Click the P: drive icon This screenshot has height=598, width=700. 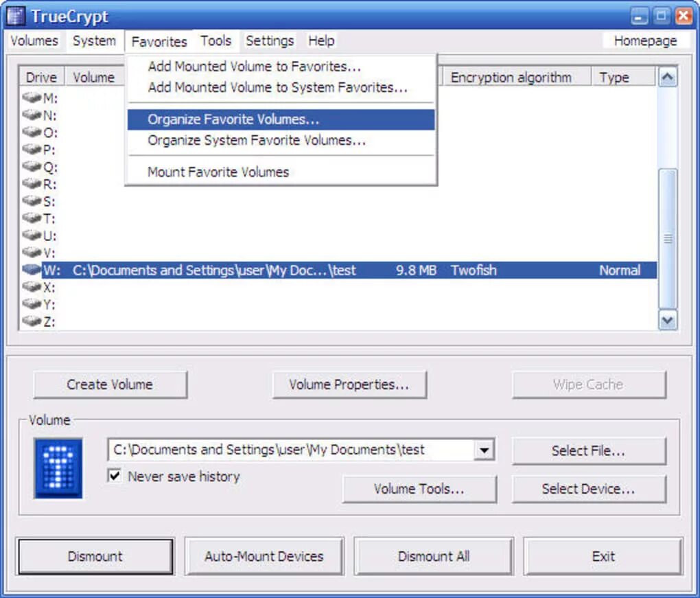[32, 149]
